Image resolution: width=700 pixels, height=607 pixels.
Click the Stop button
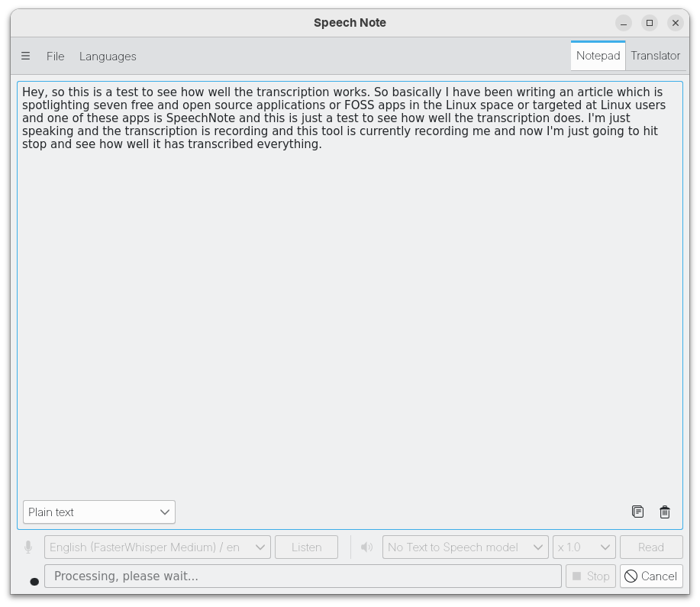[591, 576]
